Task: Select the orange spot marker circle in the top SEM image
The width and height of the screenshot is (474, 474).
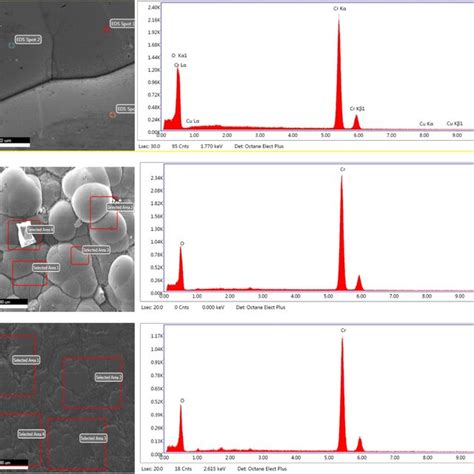Action: tap(113, 115)
